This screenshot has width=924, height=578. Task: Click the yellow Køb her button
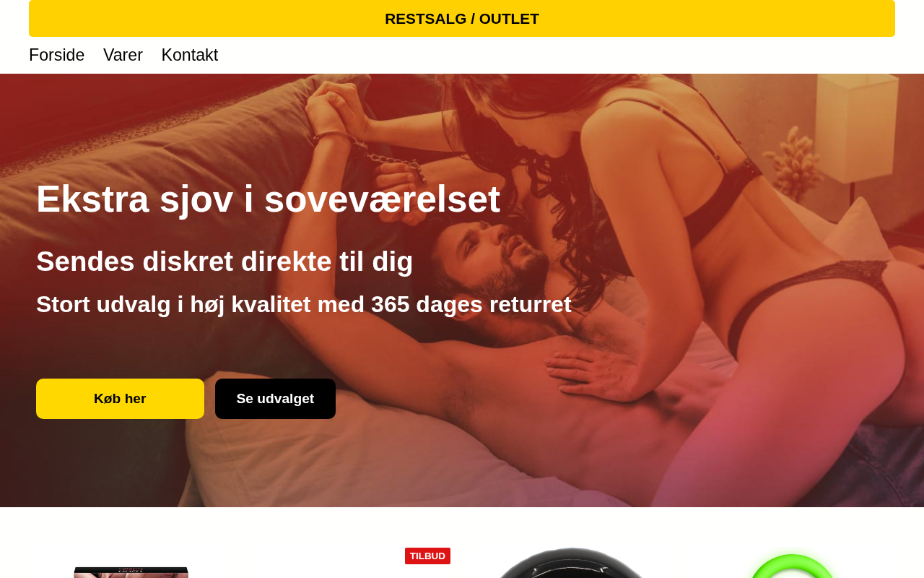tap(120, 399)
